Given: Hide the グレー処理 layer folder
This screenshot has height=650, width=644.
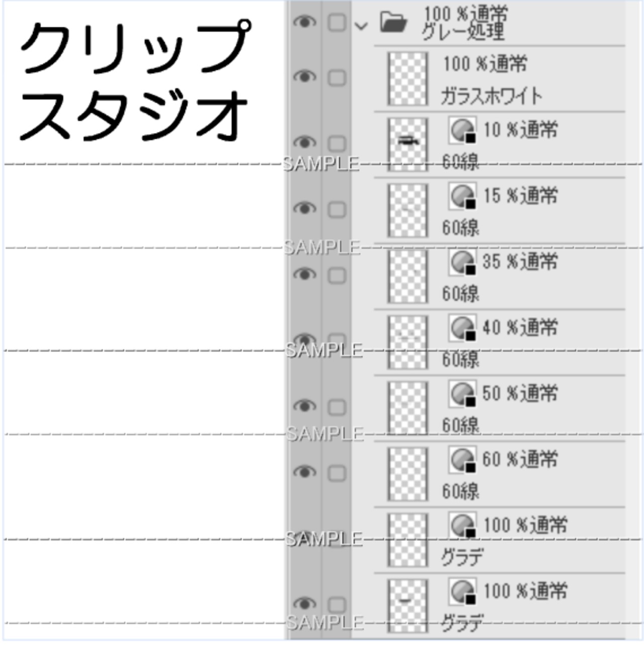Looking at the screenshot, I should click(x=304, y=22).
